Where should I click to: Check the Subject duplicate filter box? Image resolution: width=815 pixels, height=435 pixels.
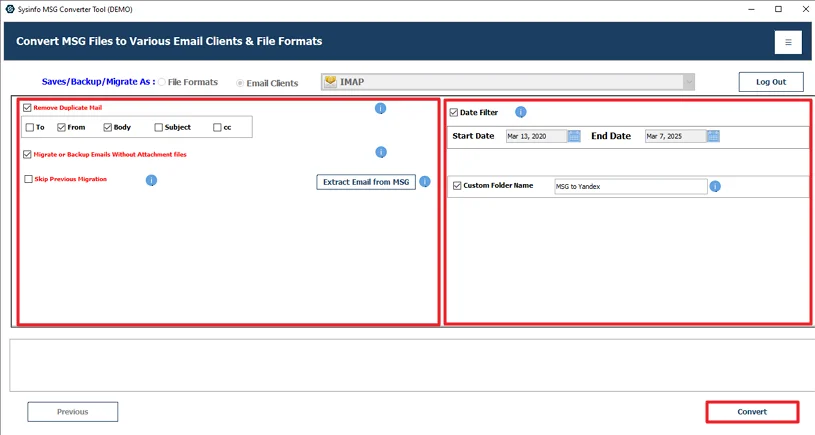[159, 127]
